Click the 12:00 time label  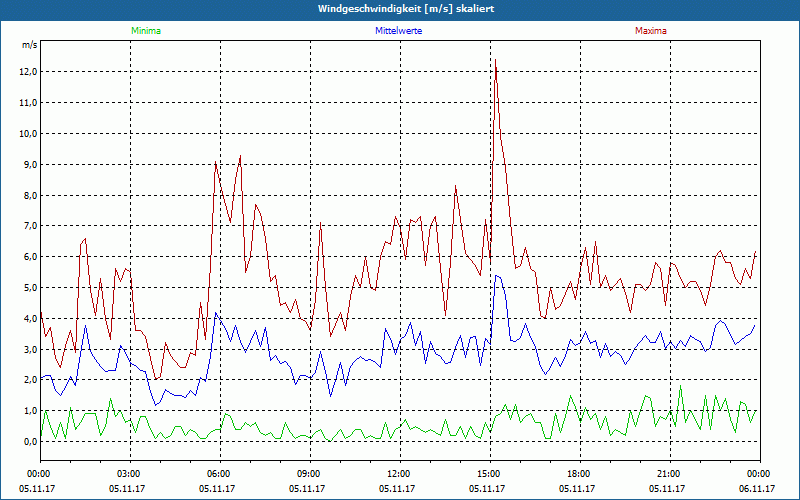(400, 474)
